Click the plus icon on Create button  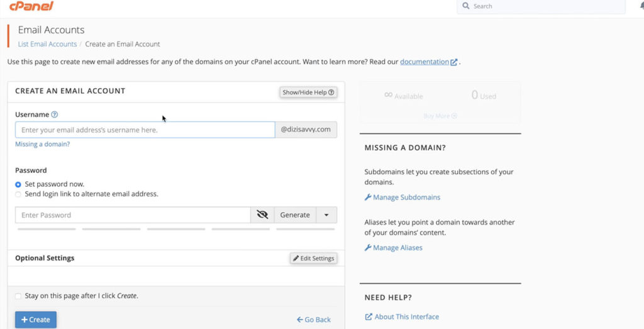click(25, 320)
